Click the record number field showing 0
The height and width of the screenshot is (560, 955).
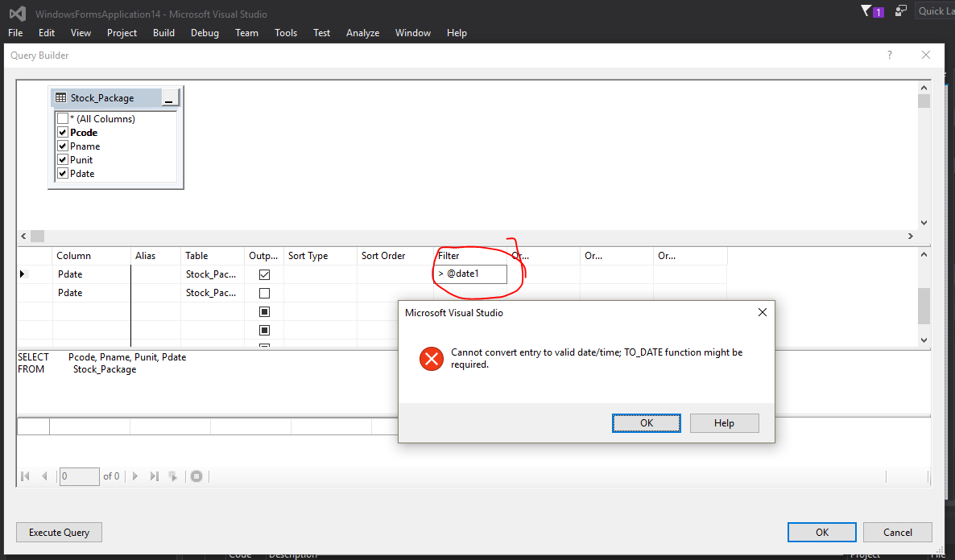point(79,476)
